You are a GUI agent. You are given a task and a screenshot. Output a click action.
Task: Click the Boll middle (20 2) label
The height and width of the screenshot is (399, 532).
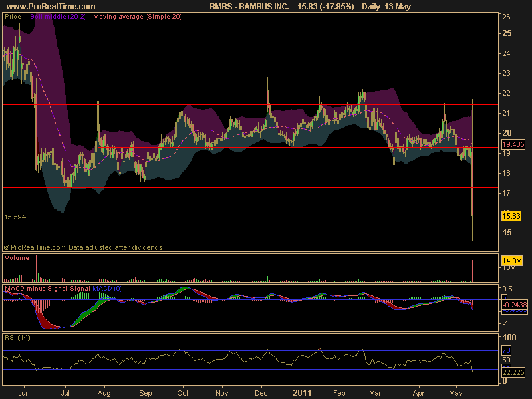(x=59, y=16)
